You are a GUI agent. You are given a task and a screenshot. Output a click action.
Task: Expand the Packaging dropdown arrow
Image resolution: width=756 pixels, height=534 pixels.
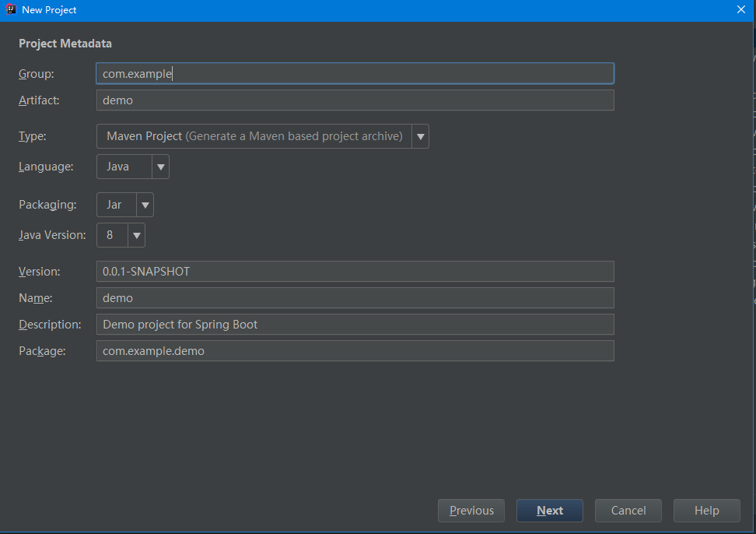tap(145, 205)
